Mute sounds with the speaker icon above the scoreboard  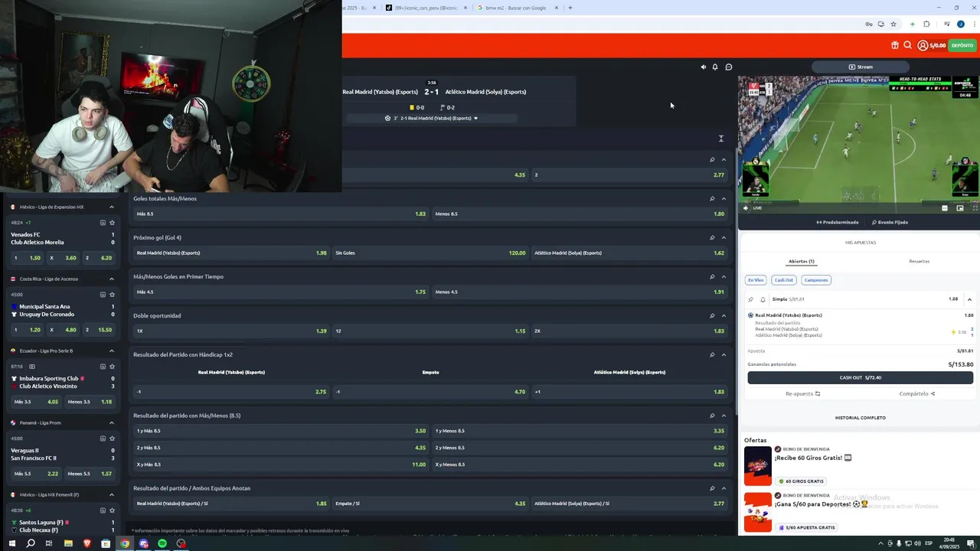[x=704, y=67]
